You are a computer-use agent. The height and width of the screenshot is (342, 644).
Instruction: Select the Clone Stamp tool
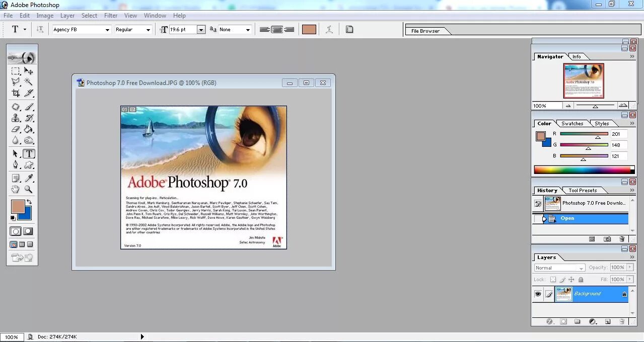point(16,118)
